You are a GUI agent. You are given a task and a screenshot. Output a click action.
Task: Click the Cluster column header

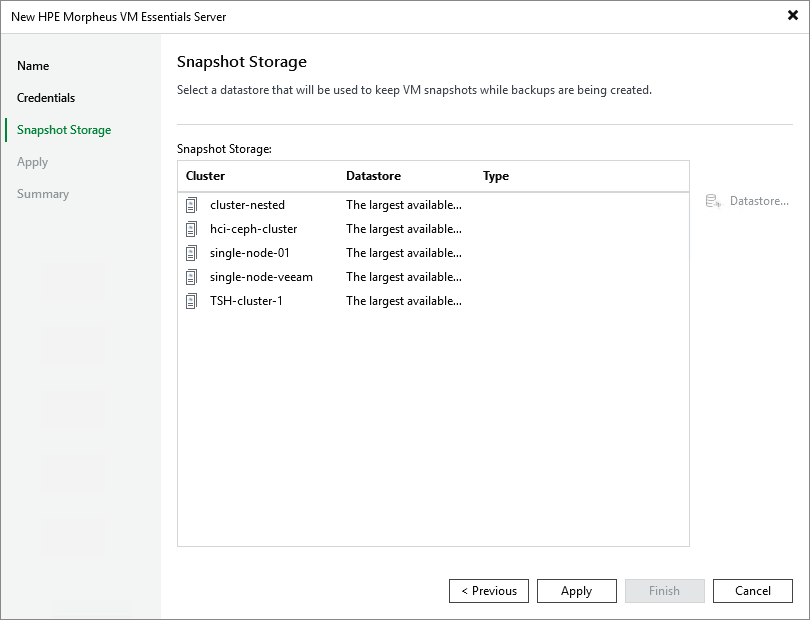click(207, 176)
